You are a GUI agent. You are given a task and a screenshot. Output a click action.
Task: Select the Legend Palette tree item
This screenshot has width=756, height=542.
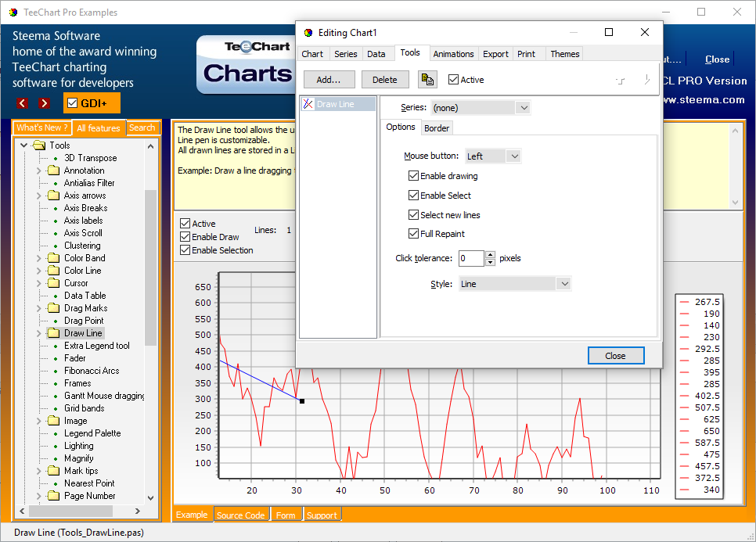[x=92, y=433]
